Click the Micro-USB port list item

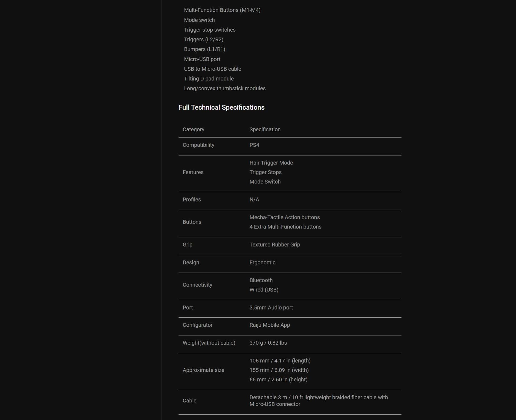click(x=202, y=59)
